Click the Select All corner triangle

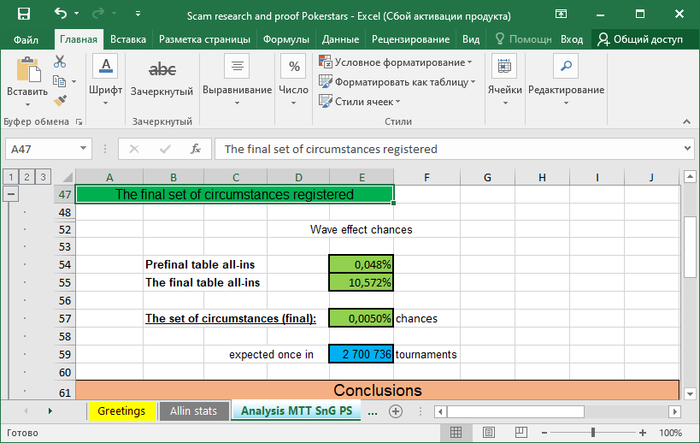[66, 178]
